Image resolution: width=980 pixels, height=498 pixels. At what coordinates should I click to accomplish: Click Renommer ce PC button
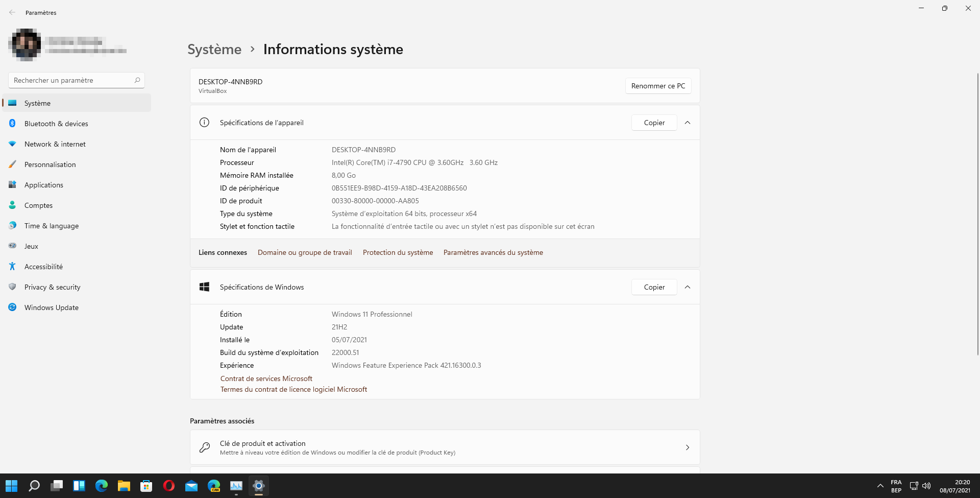(658, 86)
